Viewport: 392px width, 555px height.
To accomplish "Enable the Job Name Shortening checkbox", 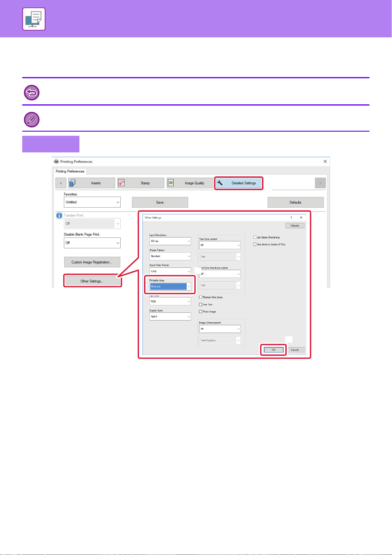I will 255,237.
